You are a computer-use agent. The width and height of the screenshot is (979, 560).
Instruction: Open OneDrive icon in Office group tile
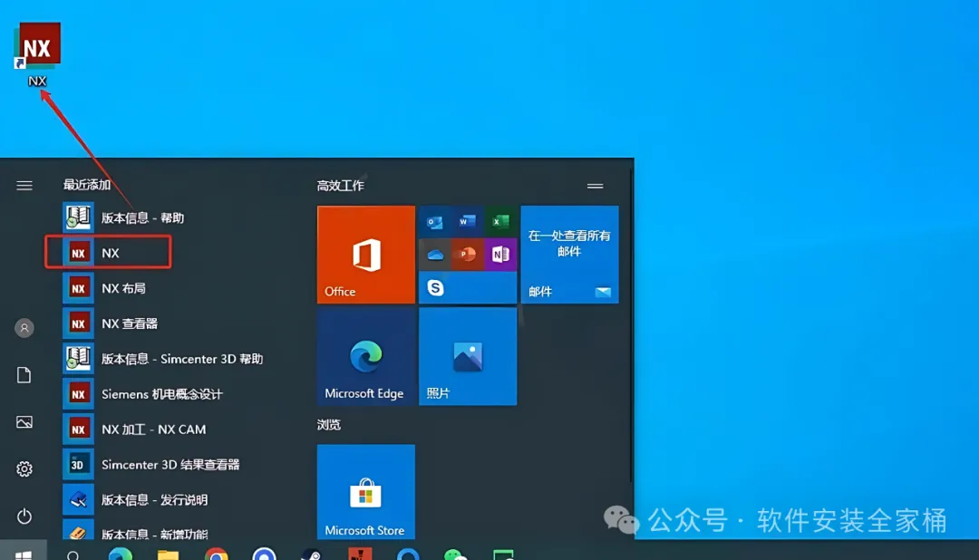tap(434, 254)
